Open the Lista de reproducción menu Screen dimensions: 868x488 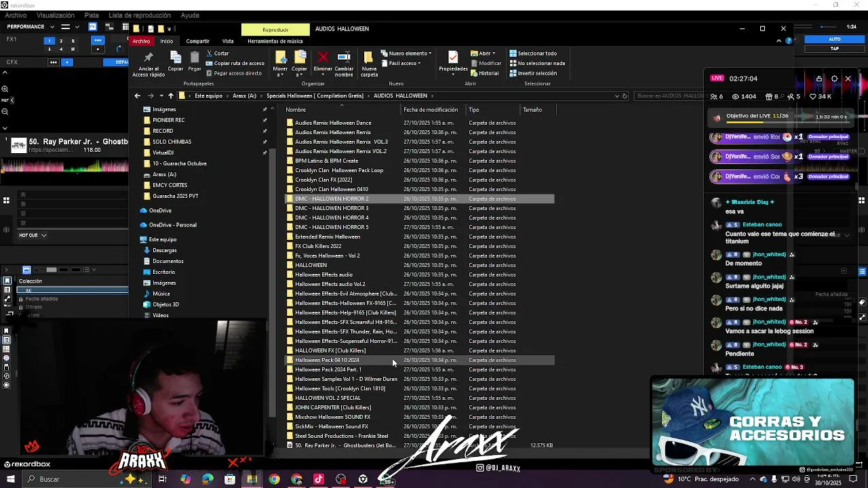140,15
